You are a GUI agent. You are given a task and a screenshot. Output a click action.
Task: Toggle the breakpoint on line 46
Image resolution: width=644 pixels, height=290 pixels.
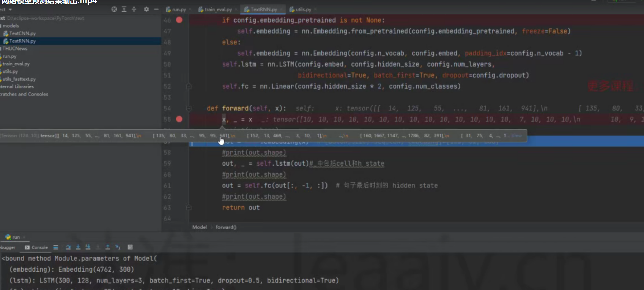179,20
